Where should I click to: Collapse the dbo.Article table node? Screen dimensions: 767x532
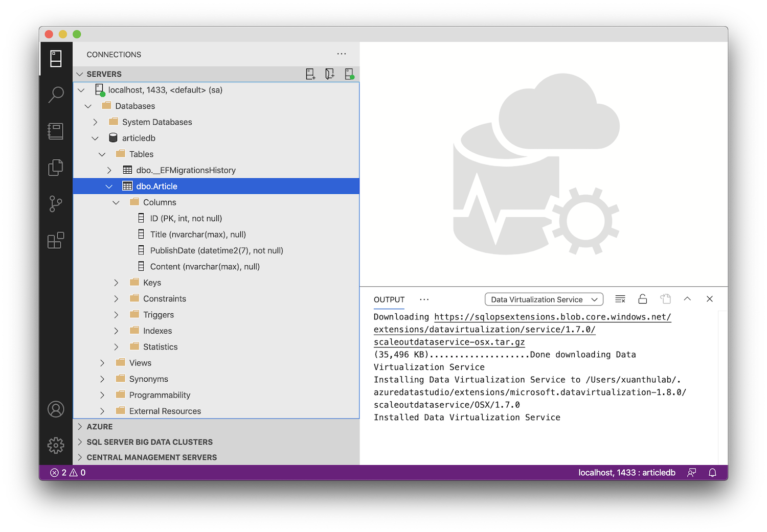109,186
